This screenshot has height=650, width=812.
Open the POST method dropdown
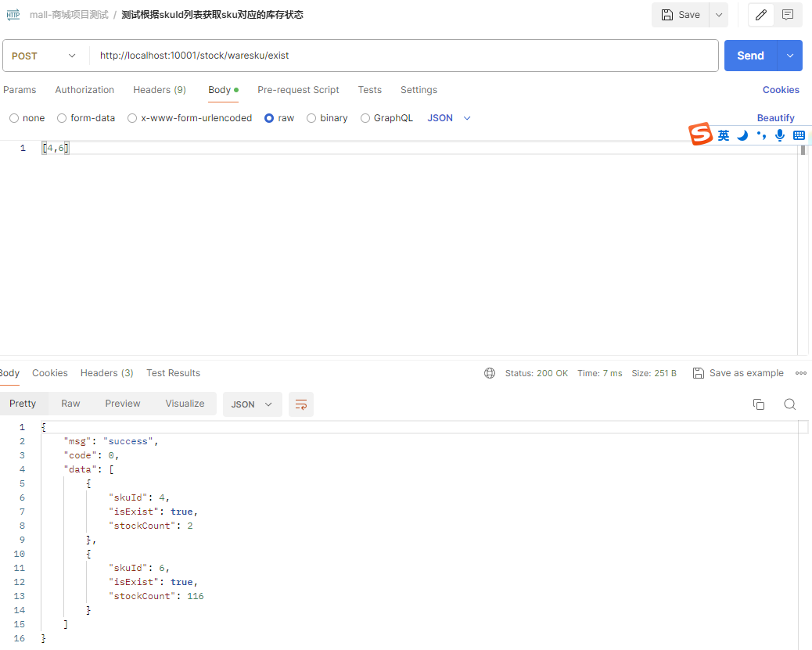[45, 56]
